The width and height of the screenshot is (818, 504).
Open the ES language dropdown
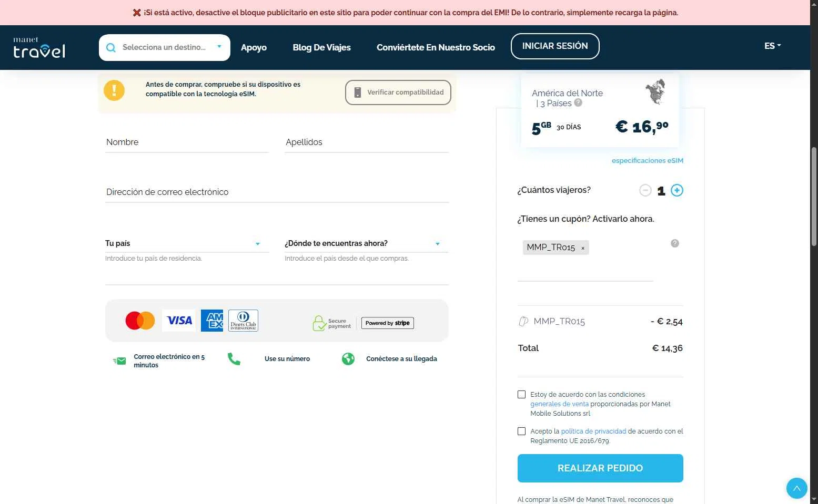772,46
